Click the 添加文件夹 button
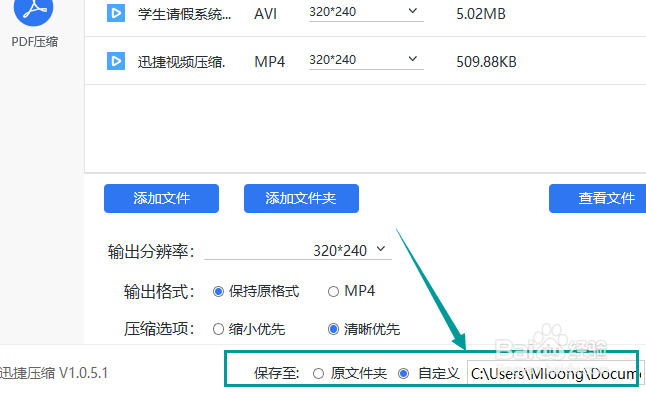 pos(301,199)
